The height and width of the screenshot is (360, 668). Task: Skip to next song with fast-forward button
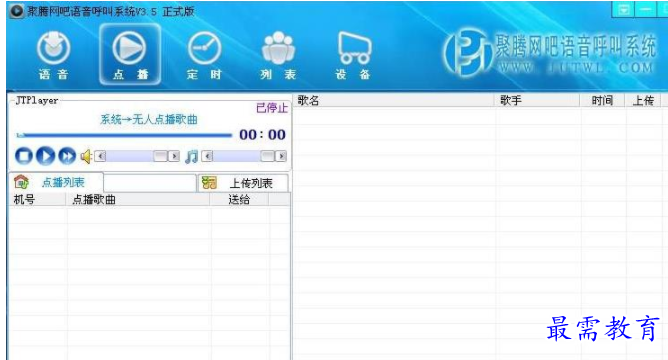pyautogui.click(x=67, y=156)
